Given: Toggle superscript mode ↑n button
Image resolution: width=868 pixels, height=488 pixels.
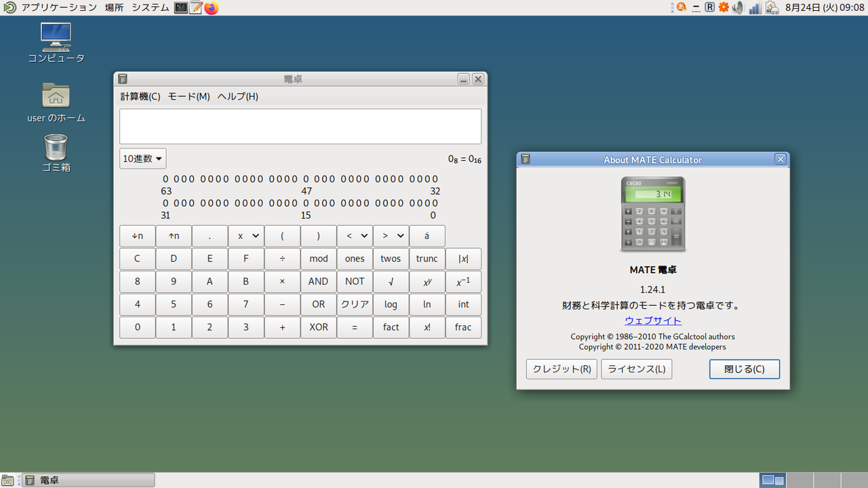Looking at the screenshot, I should coord(174,236).
